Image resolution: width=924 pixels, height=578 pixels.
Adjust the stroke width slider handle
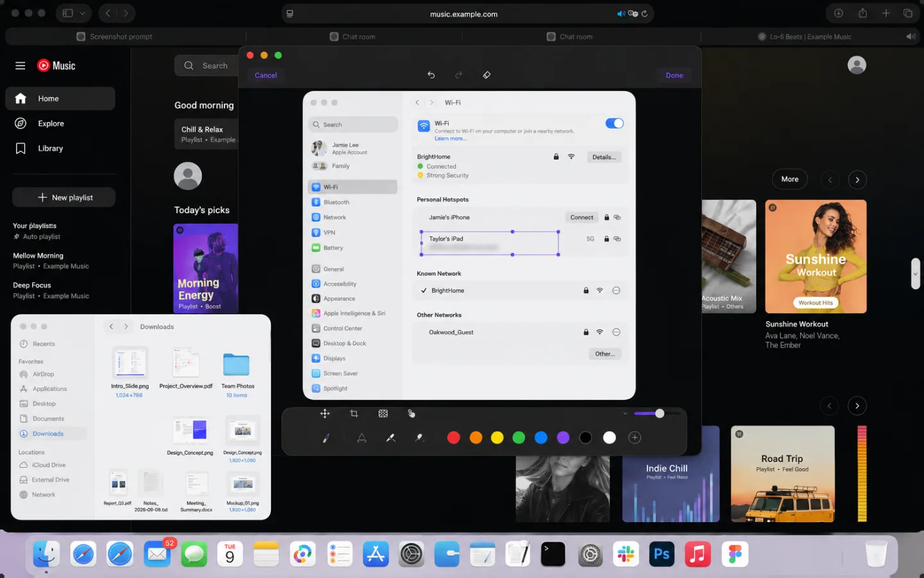(660, 414)
